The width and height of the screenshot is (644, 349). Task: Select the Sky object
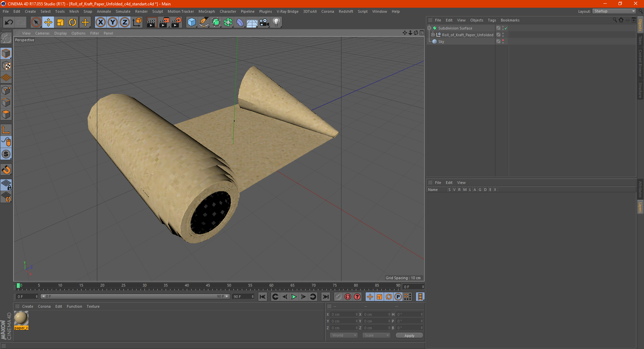441,42
